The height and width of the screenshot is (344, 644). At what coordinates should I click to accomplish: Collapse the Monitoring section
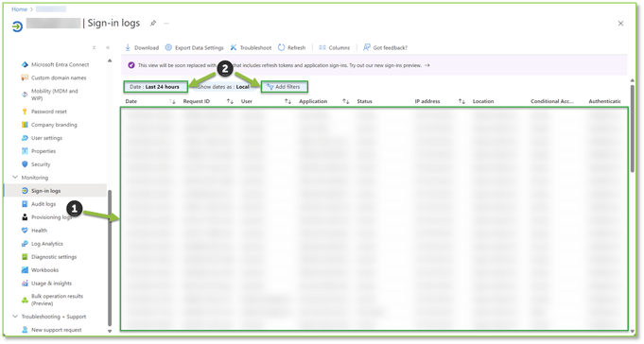tap(15, 178)
